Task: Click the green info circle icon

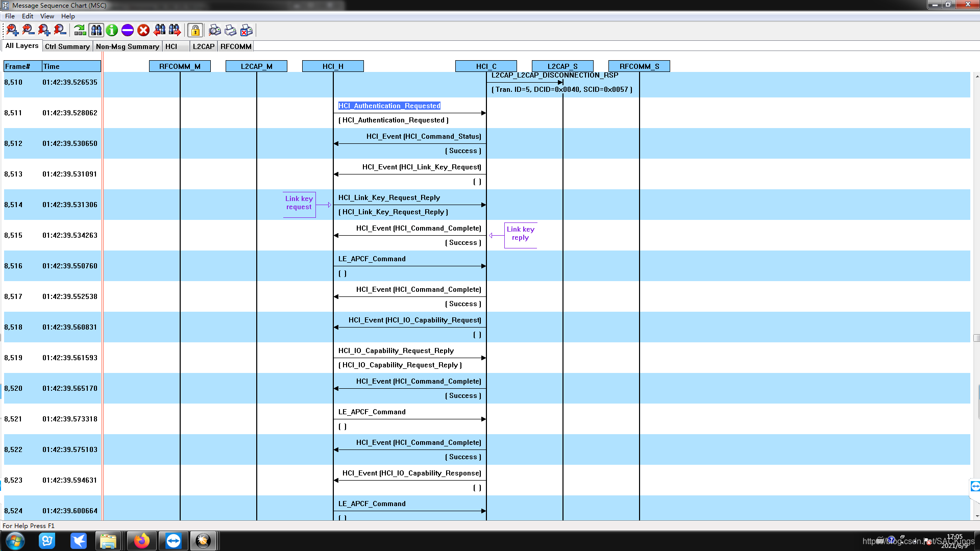Action: [x=112, y=30]
